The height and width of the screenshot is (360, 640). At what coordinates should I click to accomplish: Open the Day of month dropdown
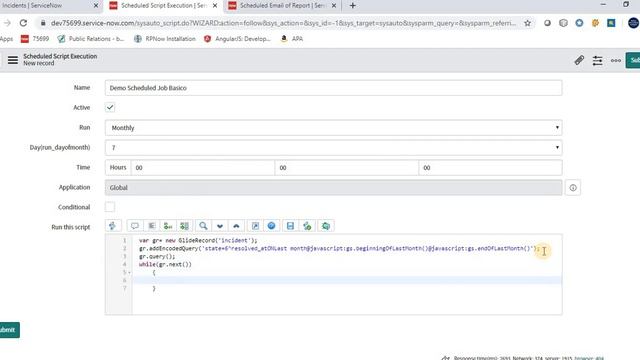pos(333,147)
